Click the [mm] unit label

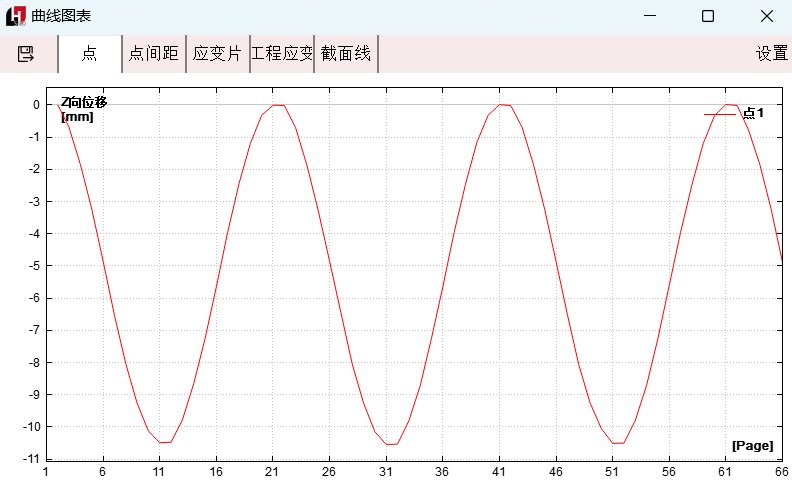point(77,117)
